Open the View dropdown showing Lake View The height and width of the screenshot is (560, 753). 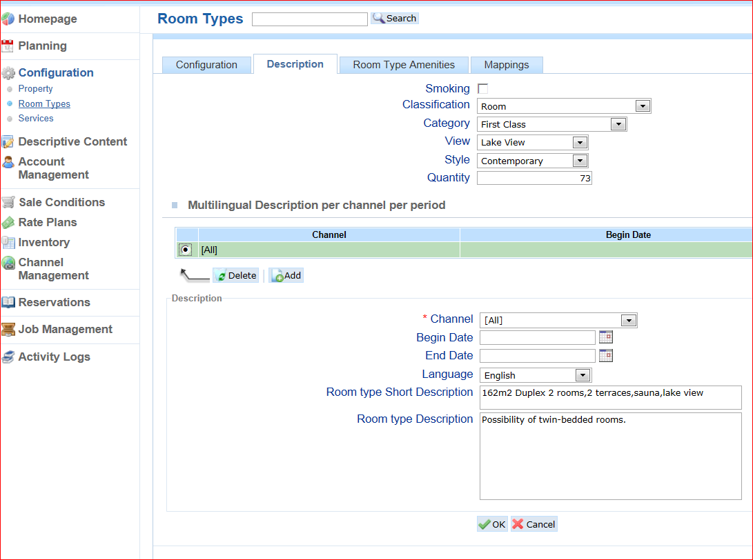pos(579,143)
